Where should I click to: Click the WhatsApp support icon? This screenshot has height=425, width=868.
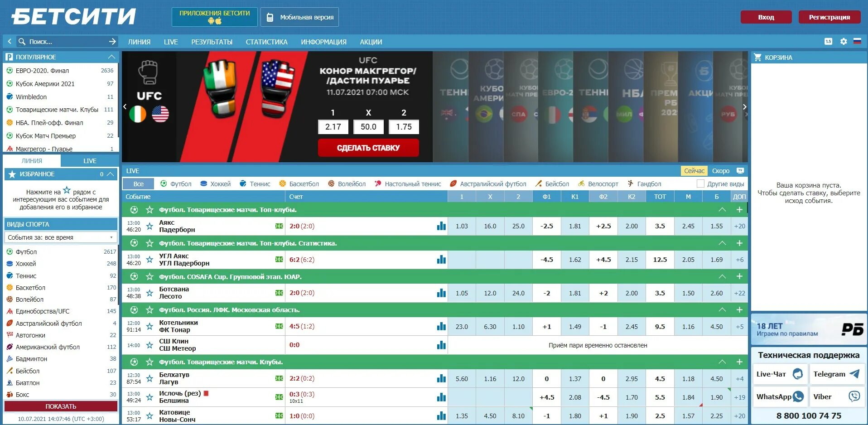coord(798,396)
